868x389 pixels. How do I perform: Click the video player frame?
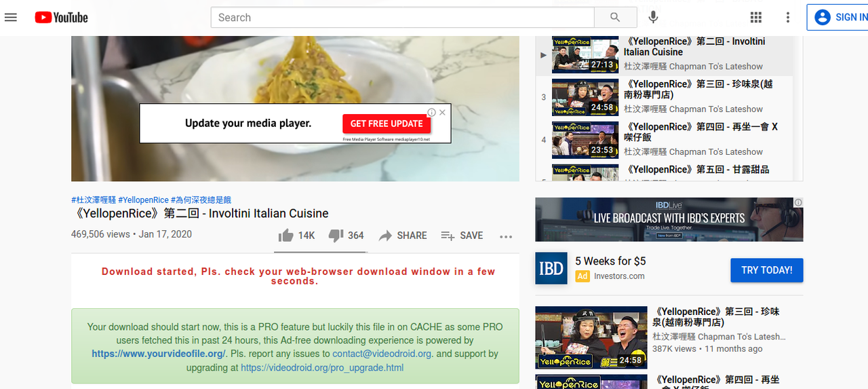click(x=295, y=109)
